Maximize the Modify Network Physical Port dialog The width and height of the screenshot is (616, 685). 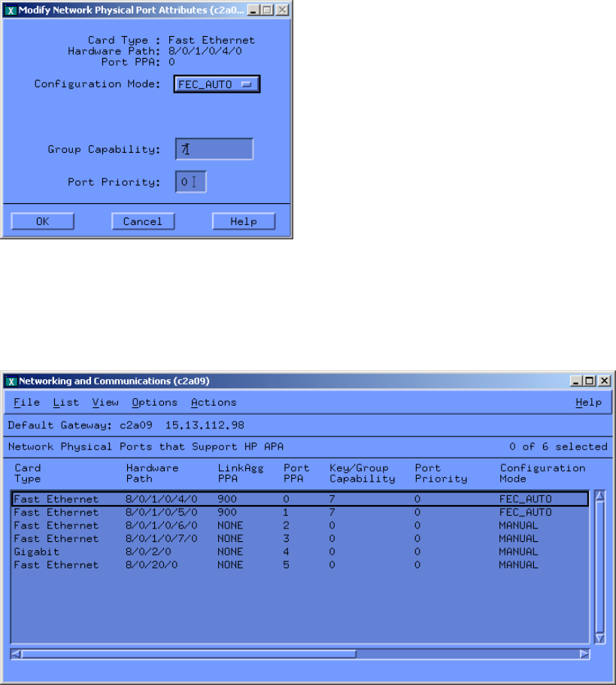pyautogui.click(x=268, y=10)
